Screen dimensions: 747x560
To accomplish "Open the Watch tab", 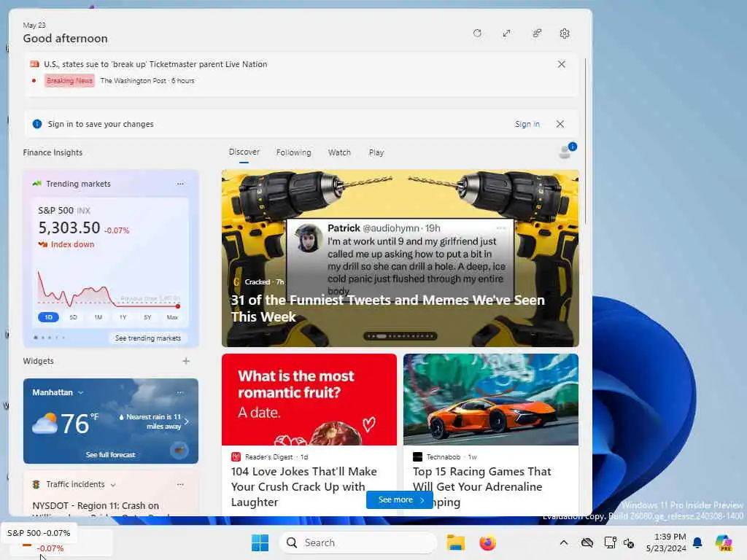I will [339, 152].
